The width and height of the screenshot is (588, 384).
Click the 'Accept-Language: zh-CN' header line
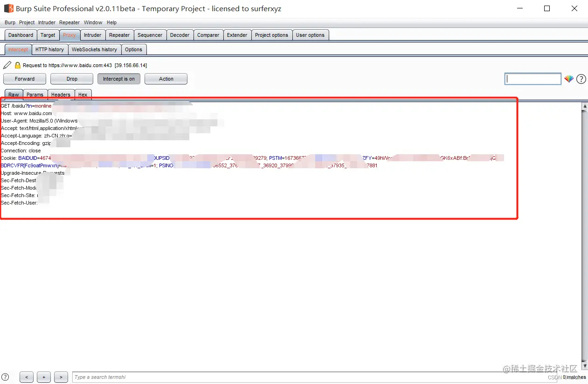(36, 136)
